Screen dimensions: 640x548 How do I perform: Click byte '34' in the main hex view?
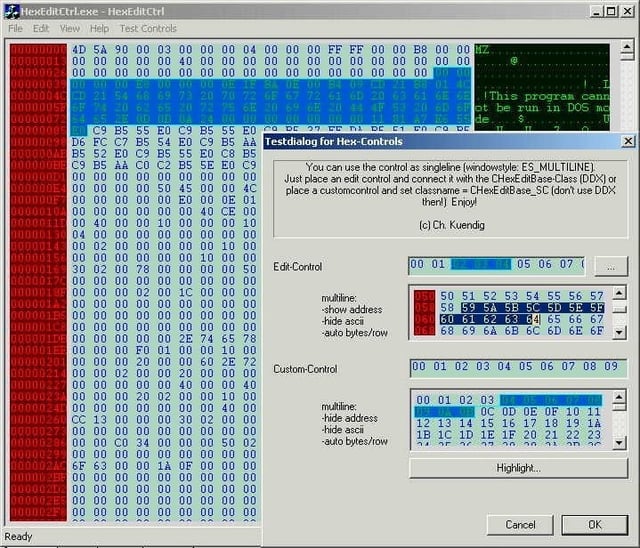point(143,443)
